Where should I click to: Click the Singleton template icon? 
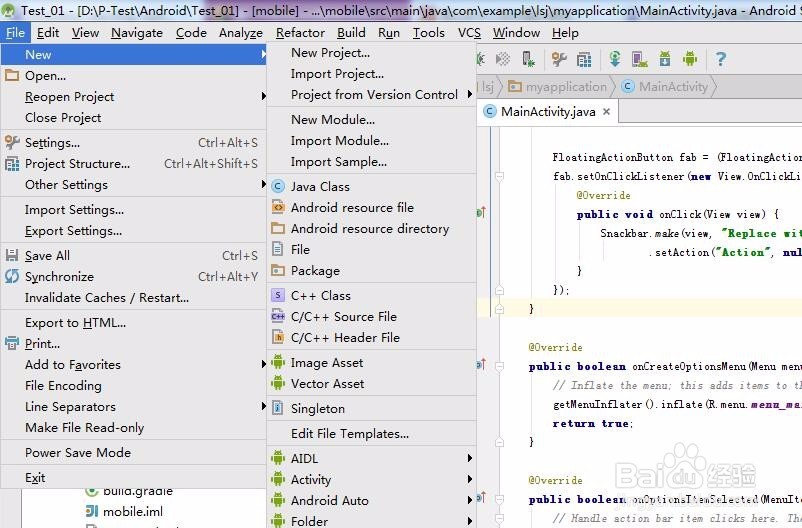click(x=277, y=408)
